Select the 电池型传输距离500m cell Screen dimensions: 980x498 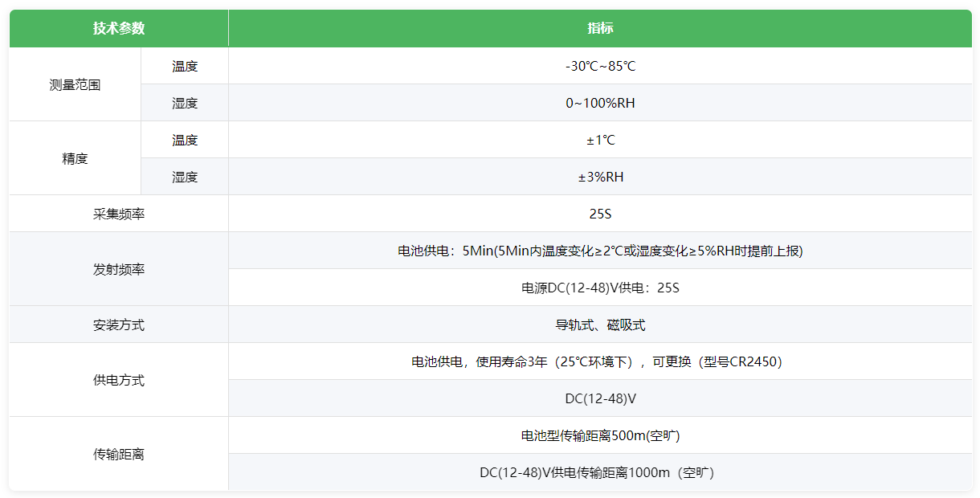[x=600, y=435]
